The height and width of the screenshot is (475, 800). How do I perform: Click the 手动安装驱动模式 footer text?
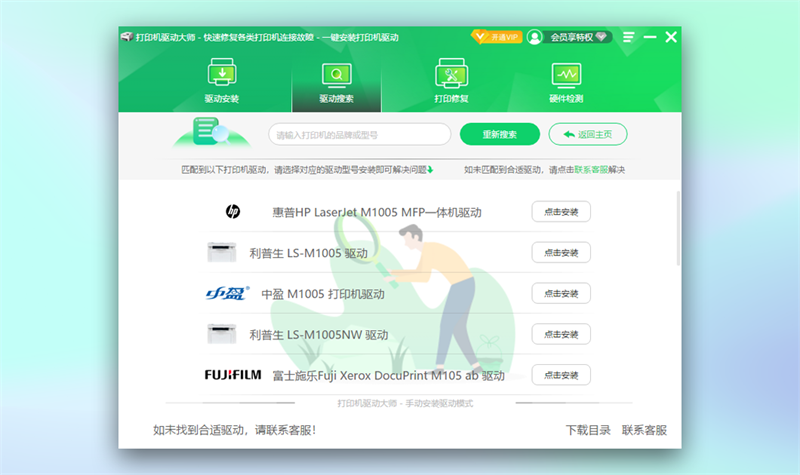click(x=439, y=404)
